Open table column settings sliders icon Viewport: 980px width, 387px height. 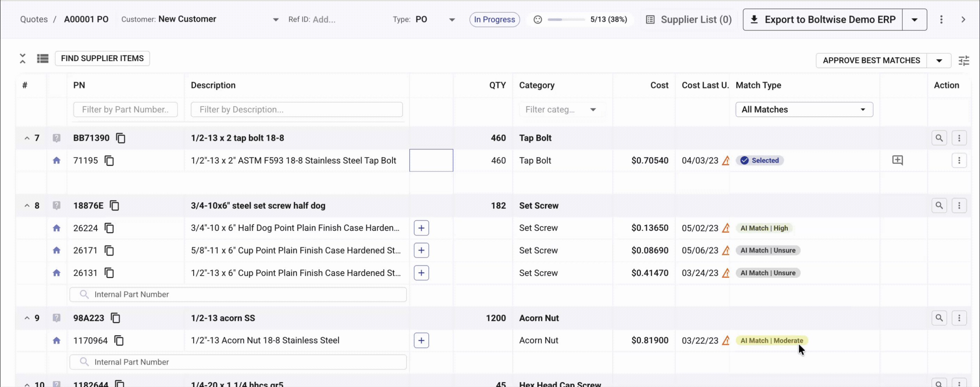(x=964, y=60)
